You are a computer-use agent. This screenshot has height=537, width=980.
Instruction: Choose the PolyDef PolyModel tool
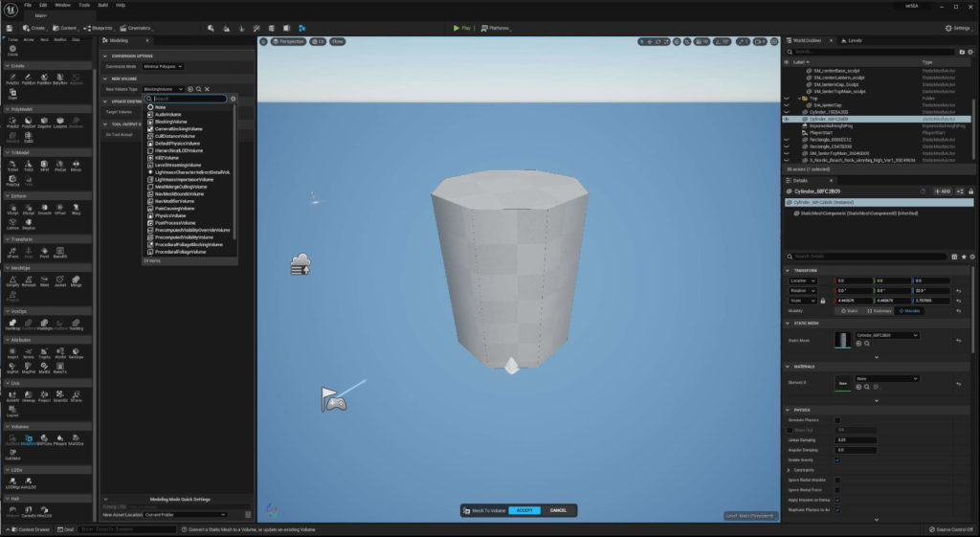pos(28,122)
